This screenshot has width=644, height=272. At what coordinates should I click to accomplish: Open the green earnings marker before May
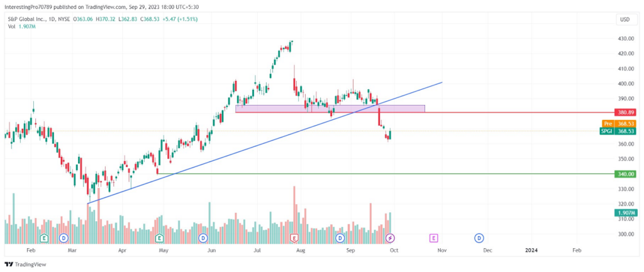click(159, 237)
